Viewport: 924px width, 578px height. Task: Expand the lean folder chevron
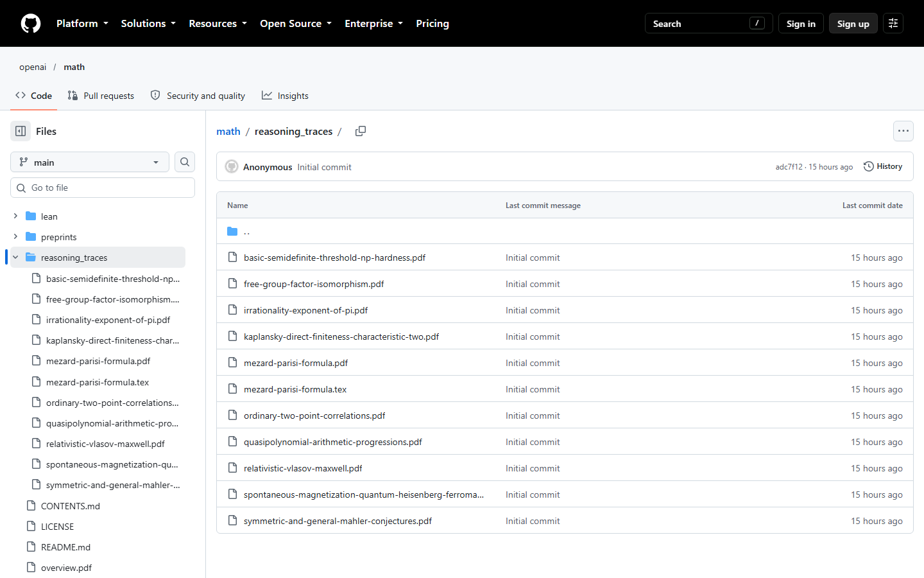coord(15,216)
